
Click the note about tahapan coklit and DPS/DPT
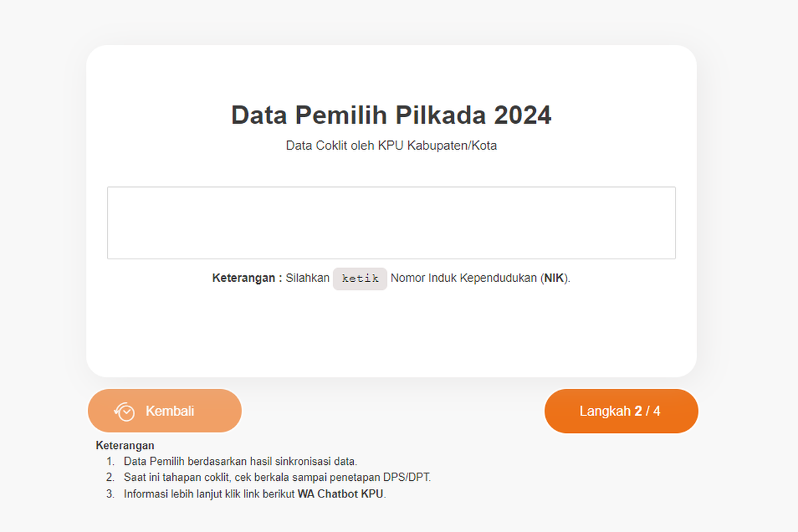pyautogui.click(x=277, y=477)
